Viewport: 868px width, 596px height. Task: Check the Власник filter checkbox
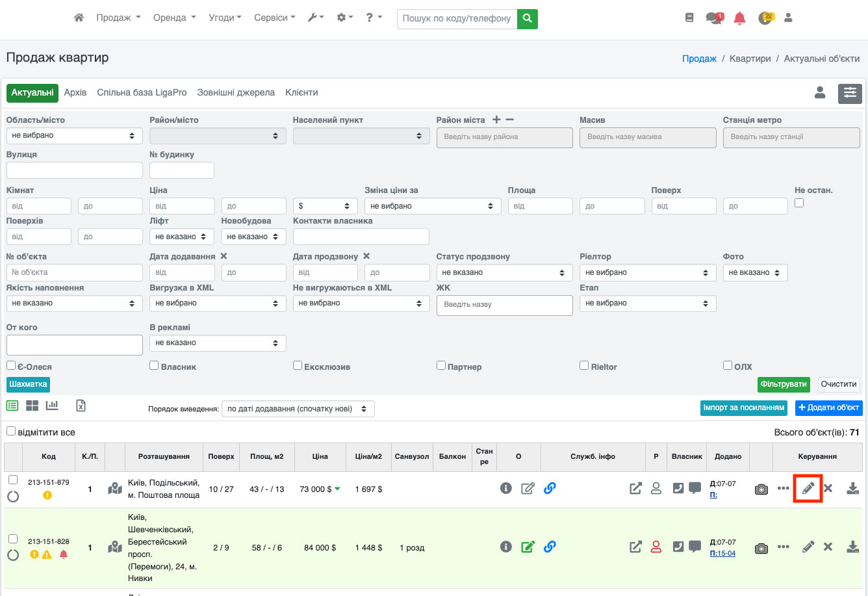point(154,366)
